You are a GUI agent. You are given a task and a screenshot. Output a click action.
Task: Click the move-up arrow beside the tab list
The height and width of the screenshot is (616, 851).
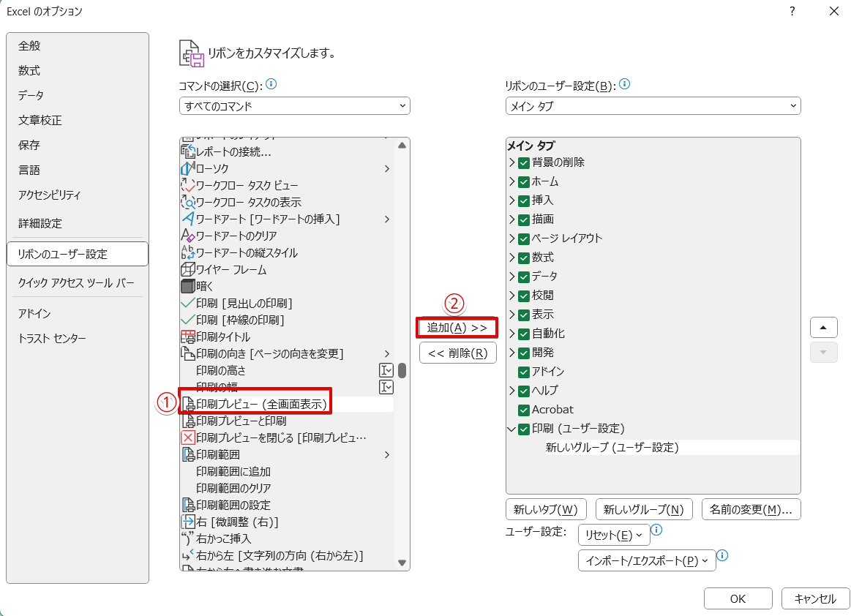click(824, 327)
